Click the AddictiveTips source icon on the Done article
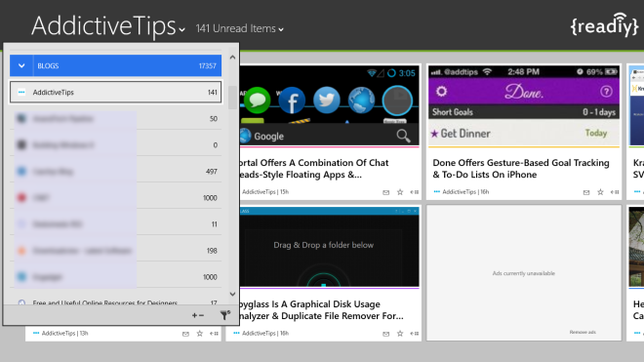The image size is (644, 362). click(x=437, y=191)
